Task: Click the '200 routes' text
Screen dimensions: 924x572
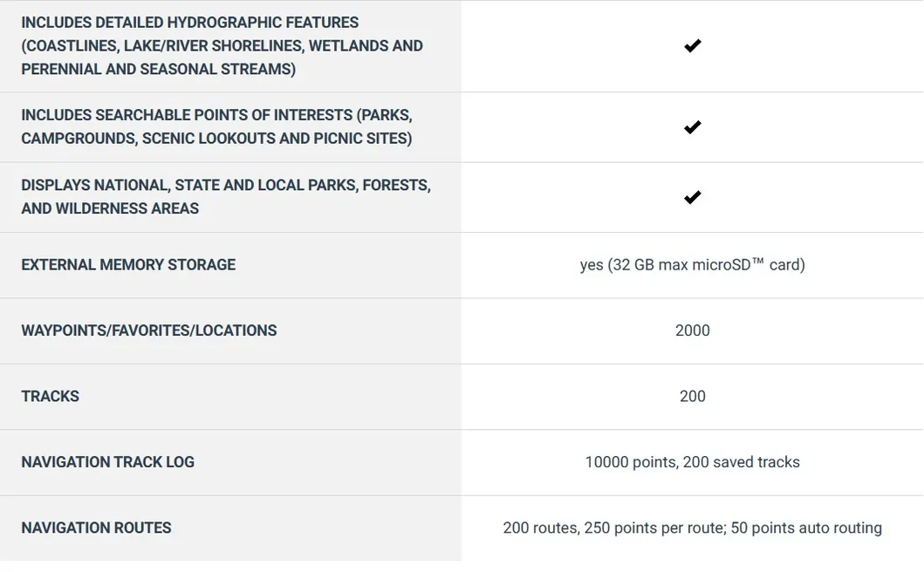Action: (538, 528)
